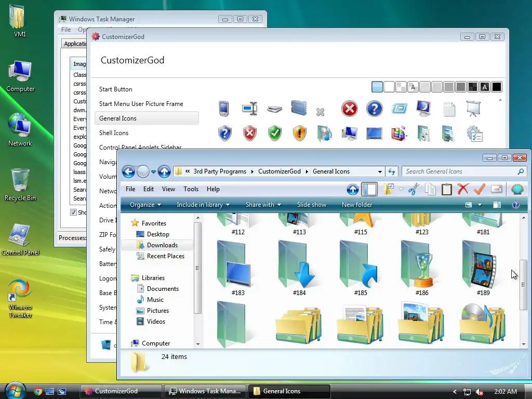Pick the light blue background swatch

[377, 87]
